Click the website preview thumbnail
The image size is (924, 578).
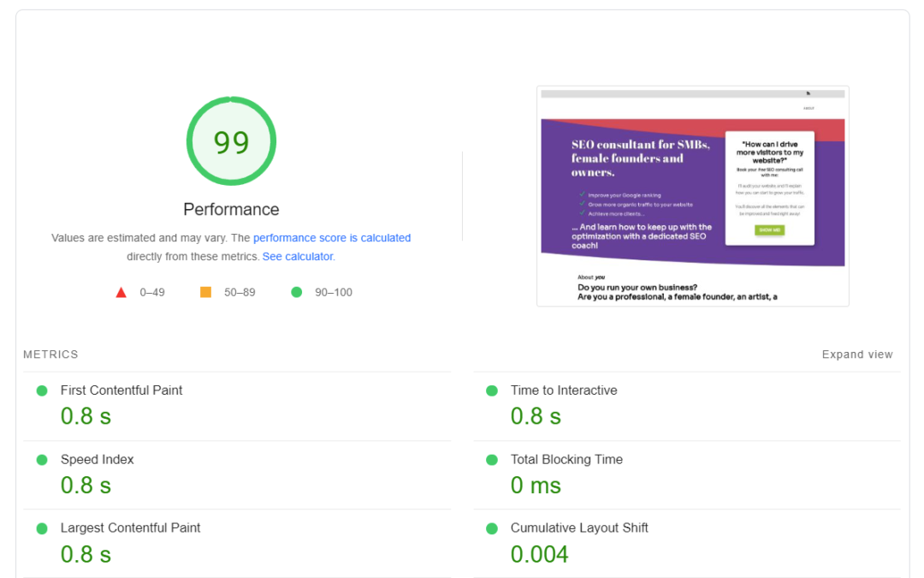(x=692, y=195)
